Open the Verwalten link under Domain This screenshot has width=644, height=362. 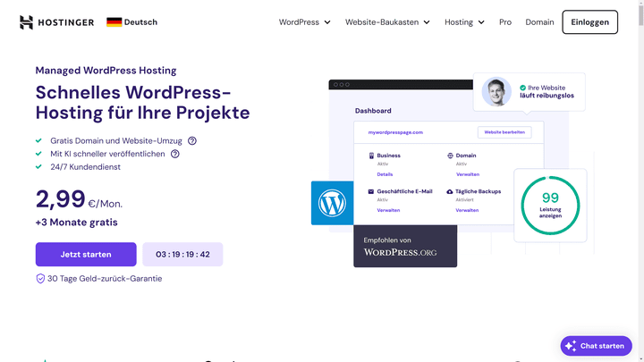point(468,174)
